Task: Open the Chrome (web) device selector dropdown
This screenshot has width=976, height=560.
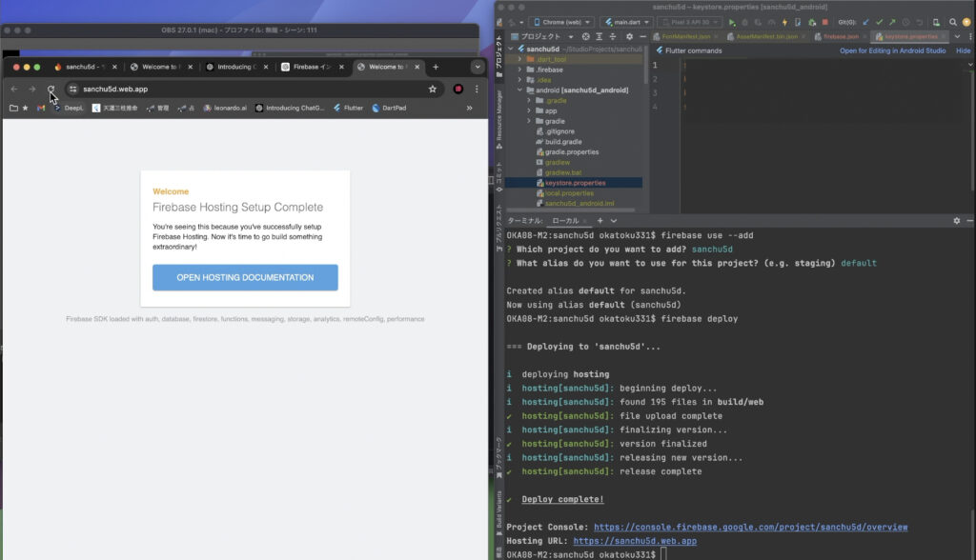Action: 561,22
